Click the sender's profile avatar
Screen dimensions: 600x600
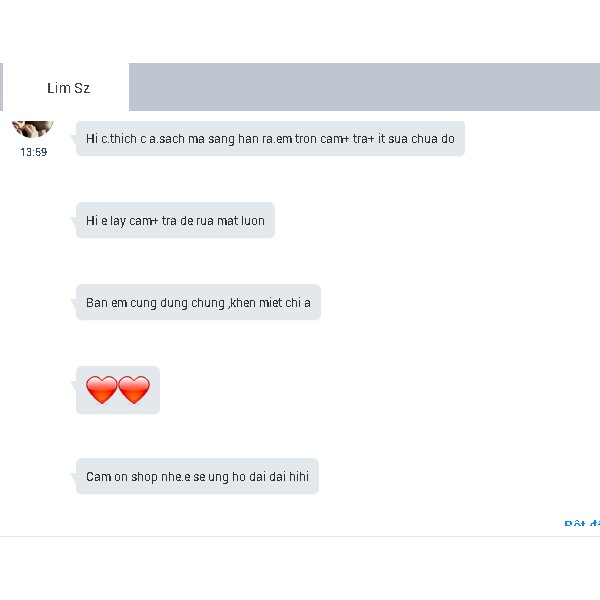[x=32, y=126]
